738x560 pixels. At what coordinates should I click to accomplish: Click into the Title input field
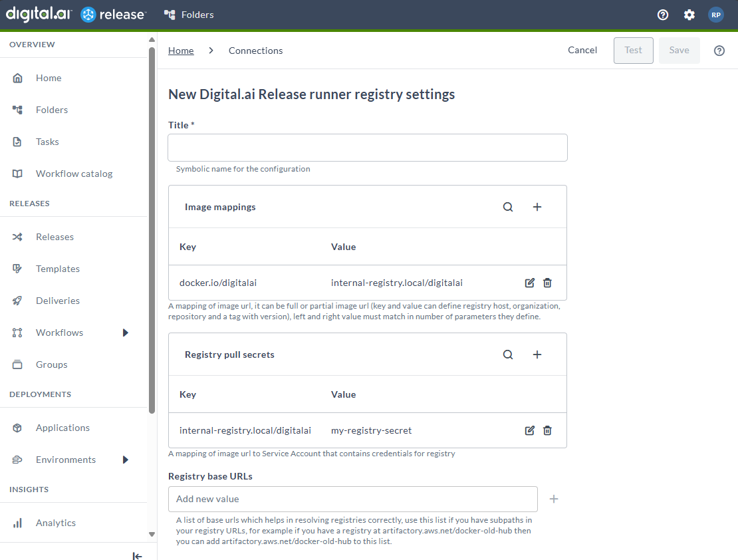click(x=367, y=148)
